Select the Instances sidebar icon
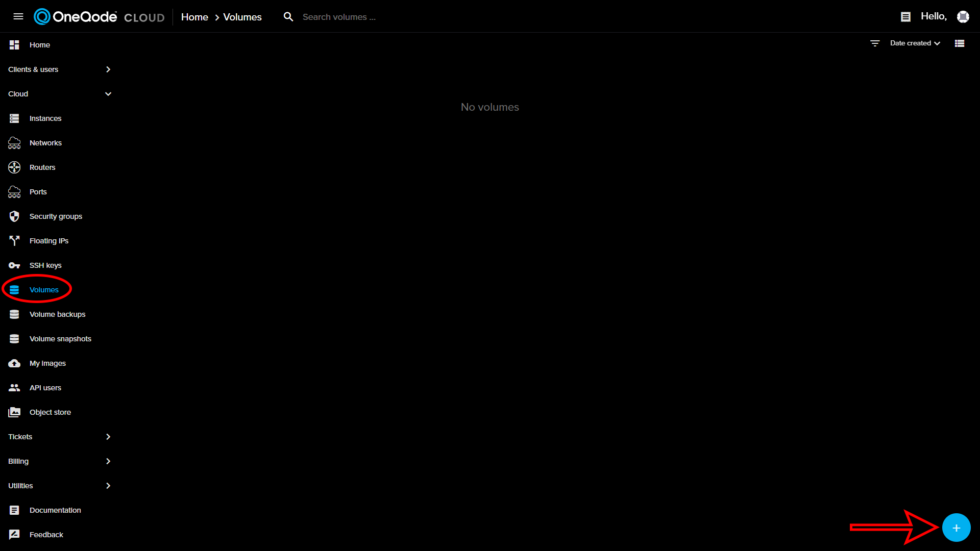 click(x=14, y=118)
